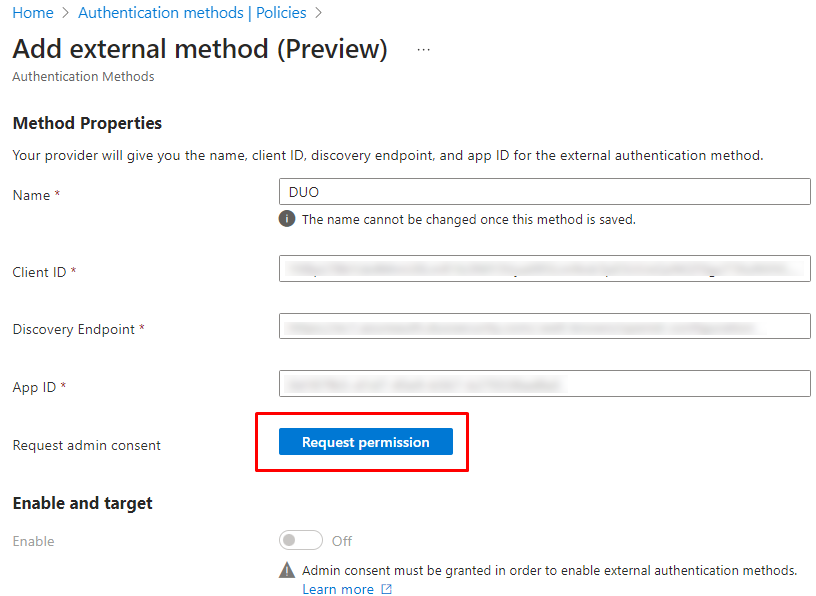Click the Request admin consent label

point(86,445)
